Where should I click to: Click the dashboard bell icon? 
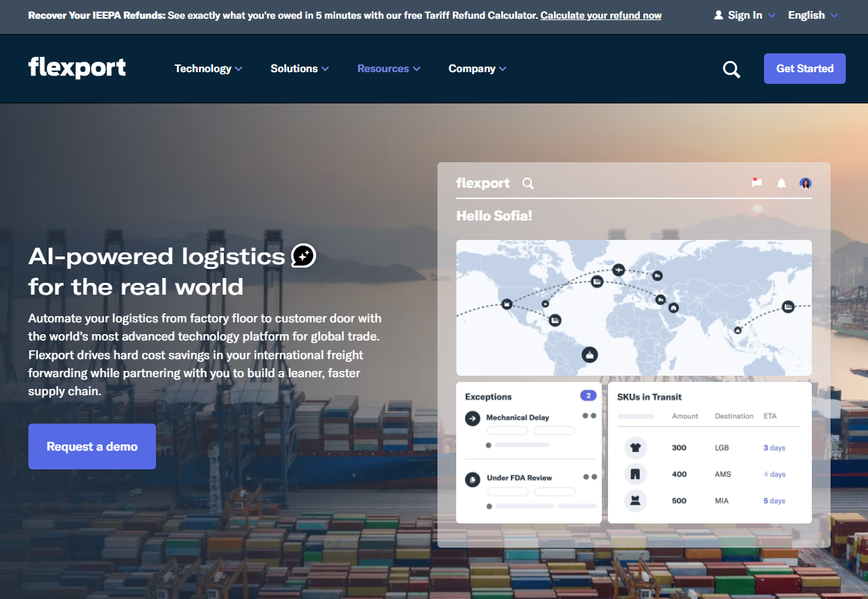[x=781, y=183]
